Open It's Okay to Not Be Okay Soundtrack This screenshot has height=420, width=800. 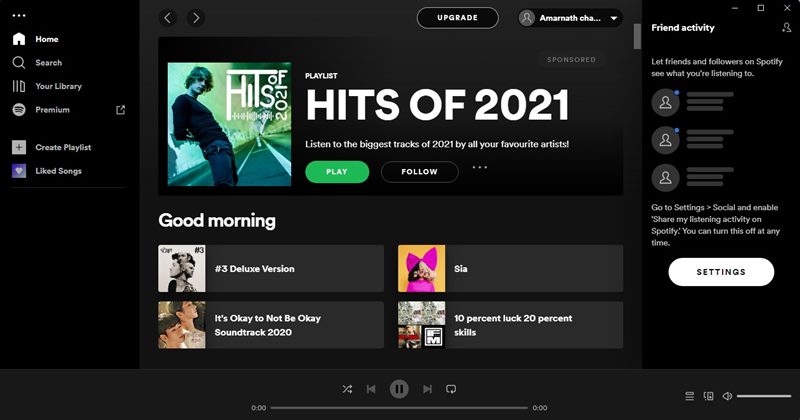coord(271,325)
